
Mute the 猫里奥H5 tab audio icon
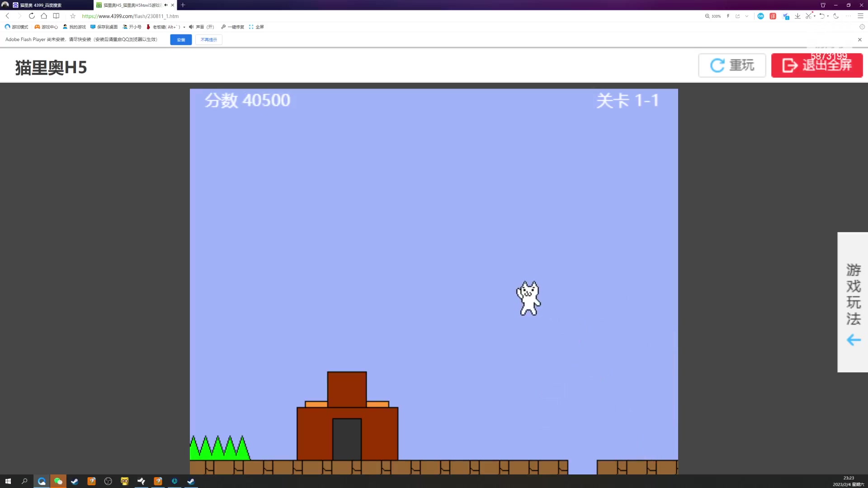(x=166, y=5)
